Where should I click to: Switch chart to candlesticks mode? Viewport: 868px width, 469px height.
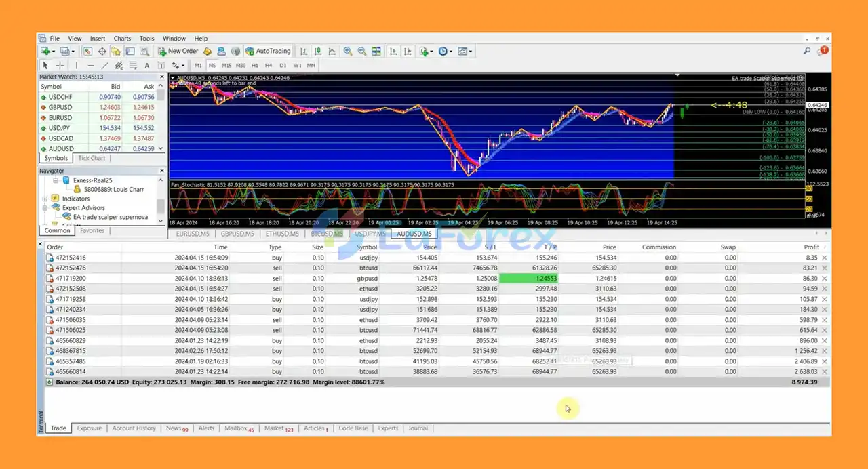point(317,51)
